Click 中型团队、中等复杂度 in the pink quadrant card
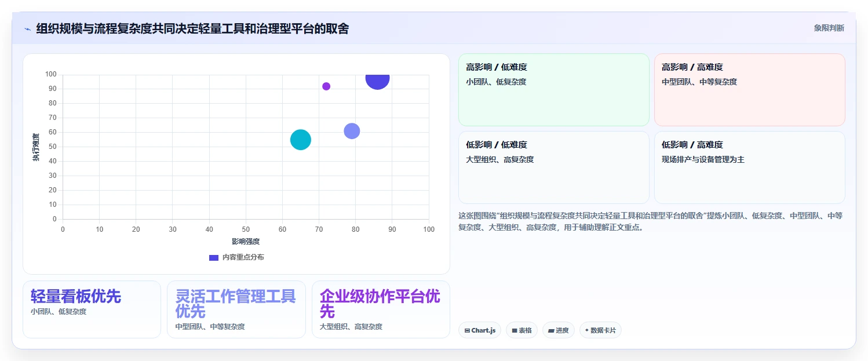This screenshot has height=361, width=868. [699, 82]
